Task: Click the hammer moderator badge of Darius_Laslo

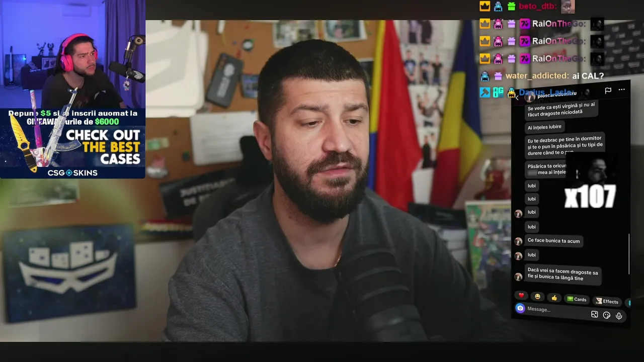Action: (485, 93)
